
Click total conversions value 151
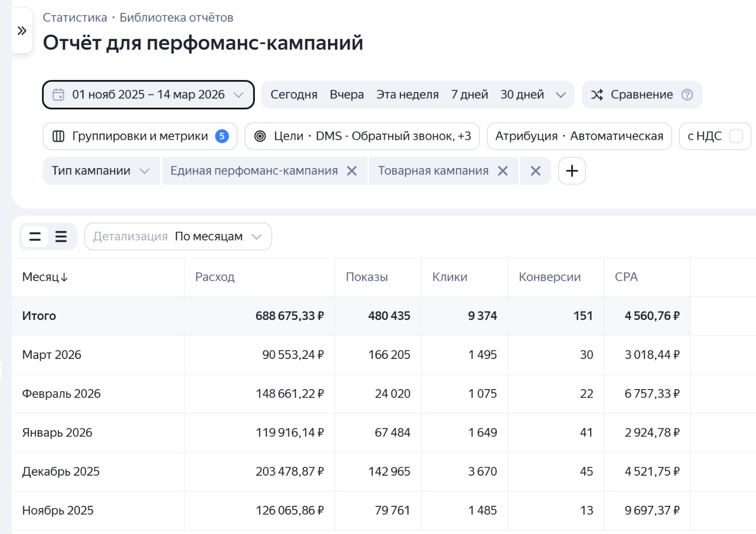pyautogui.click(x=583, y=316)
